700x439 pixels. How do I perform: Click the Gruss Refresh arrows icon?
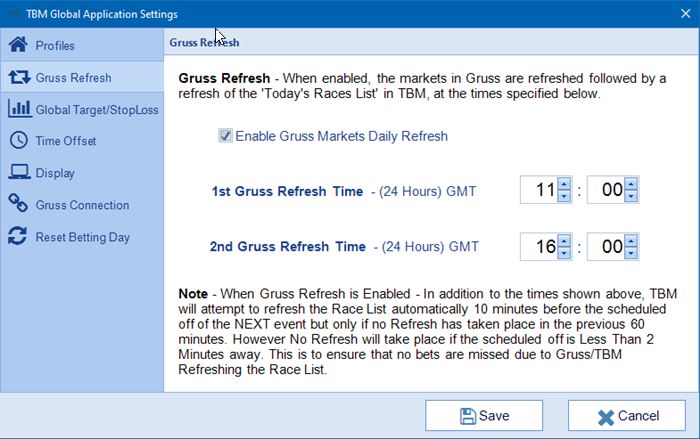pos(19,77)
